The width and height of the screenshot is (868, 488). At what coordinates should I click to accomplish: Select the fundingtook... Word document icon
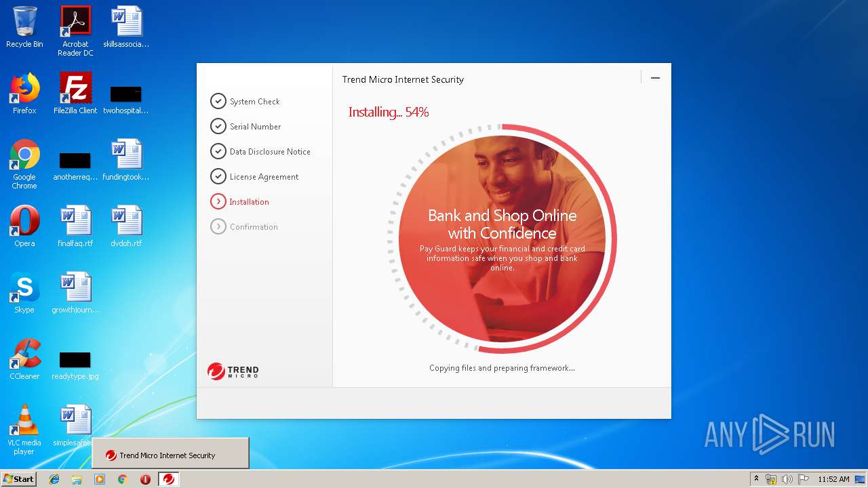[126, 160]
